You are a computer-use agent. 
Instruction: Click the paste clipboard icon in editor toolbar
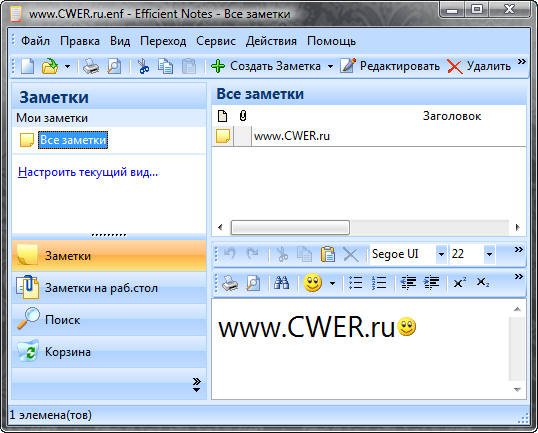[x=328, y=255]
